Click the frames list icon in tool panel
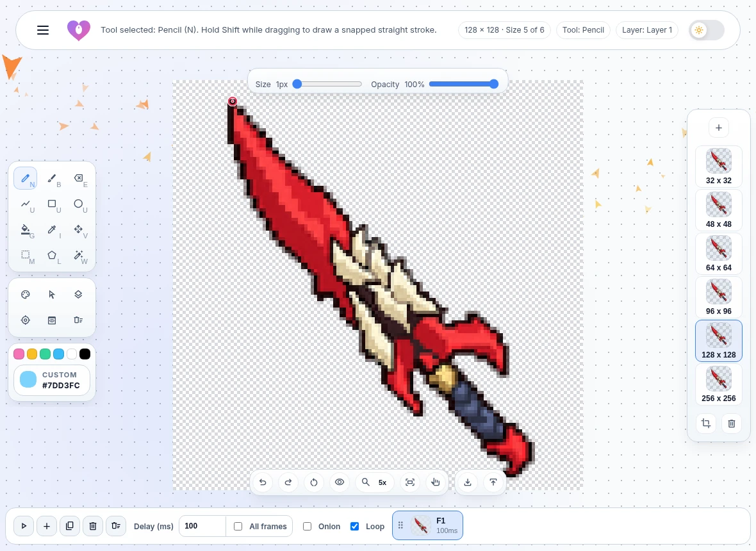This screenshot has height=551, width=756. point(79,320)
